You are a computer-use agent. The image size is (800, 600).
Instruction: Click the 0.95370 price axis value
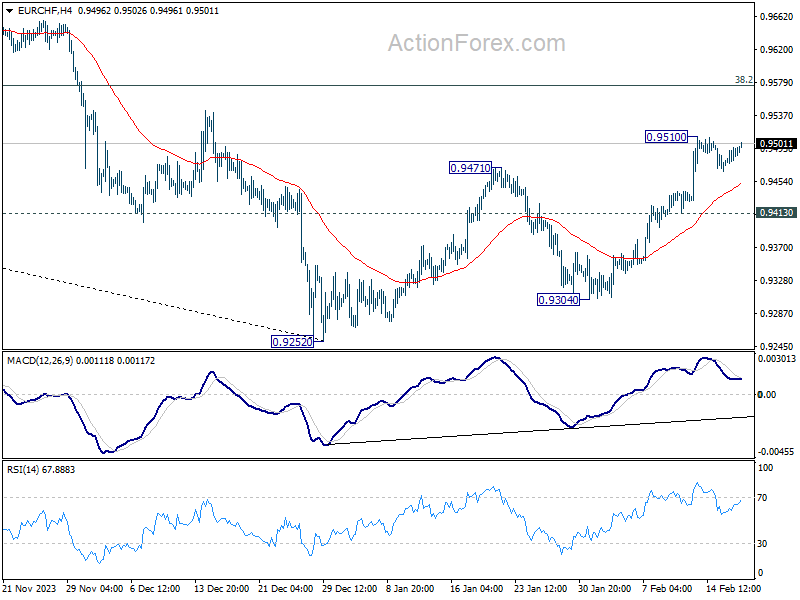[x=777, y=116]
